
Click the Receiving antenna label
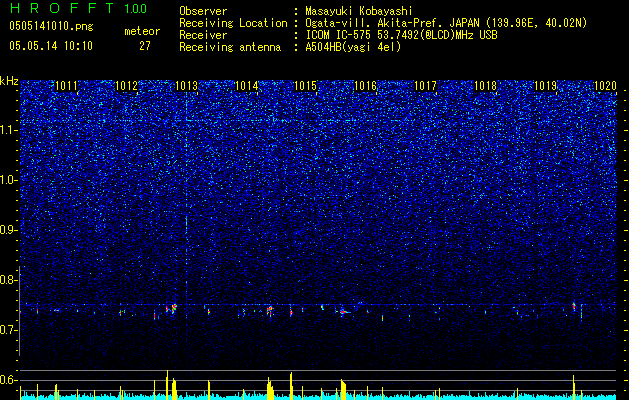click(x=230, y=47)
